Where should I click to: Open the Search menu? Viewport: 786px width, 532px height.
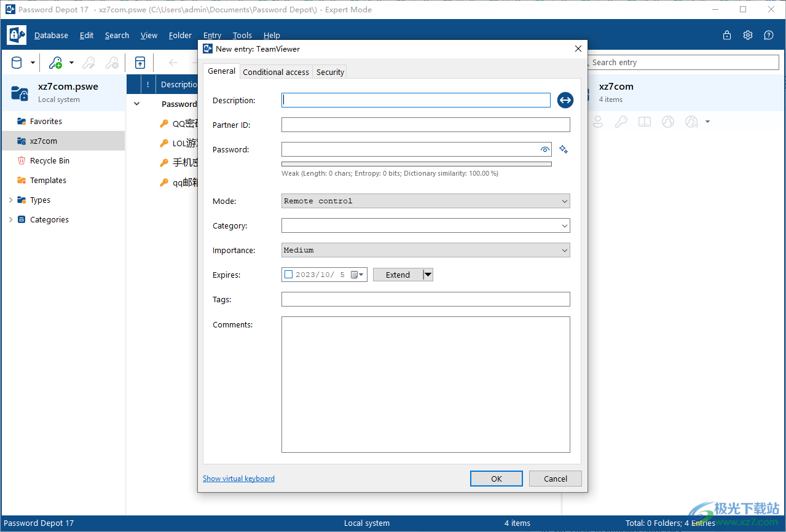coord(117,35)
